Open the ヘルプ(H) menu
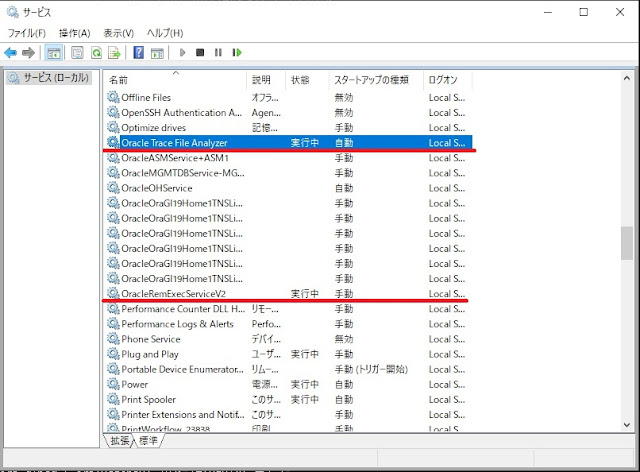This screenshot has height=472, width=640. [165, 33]
